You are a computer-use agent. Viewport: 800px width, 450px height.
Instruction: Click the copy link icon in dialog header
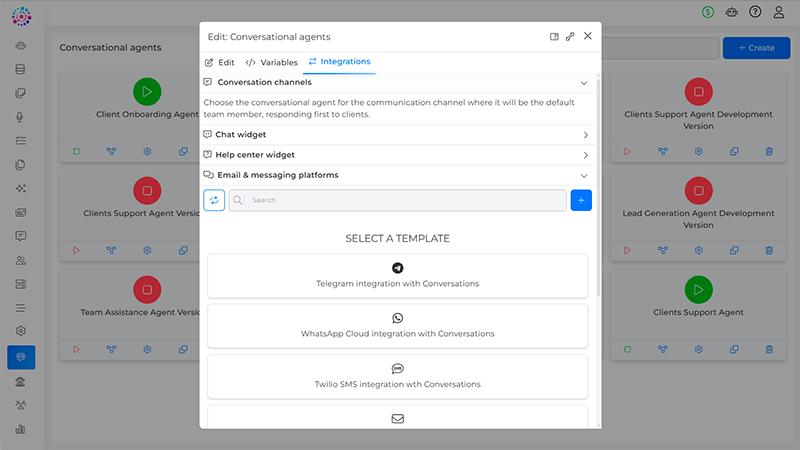pos(570,36)
